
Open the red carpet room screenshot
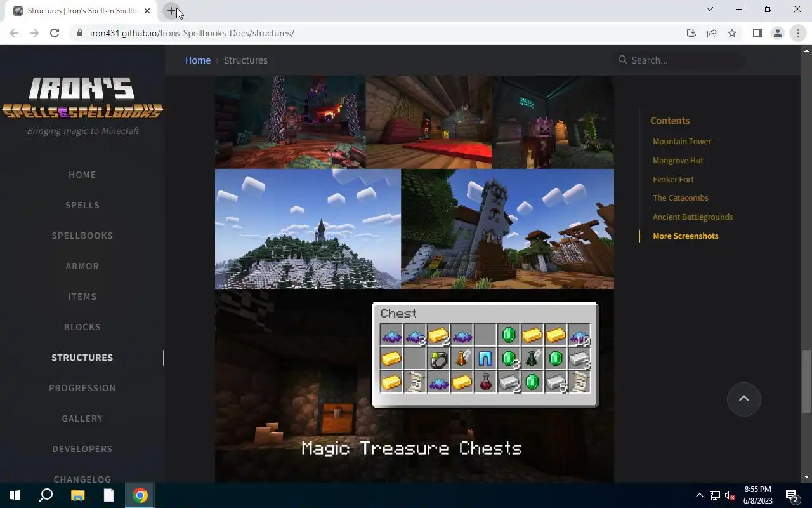[429, 122]
